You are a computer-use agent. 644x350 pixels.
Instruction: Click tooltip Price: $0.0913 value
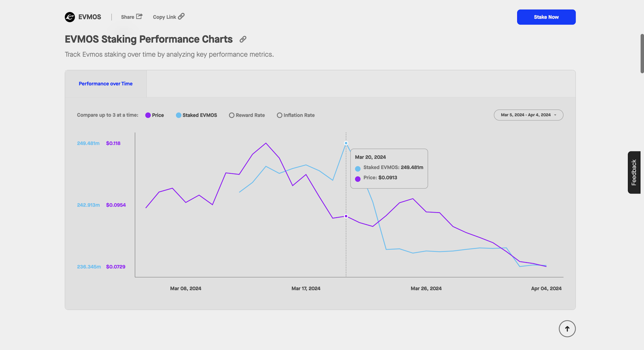(x=380, y=178)
